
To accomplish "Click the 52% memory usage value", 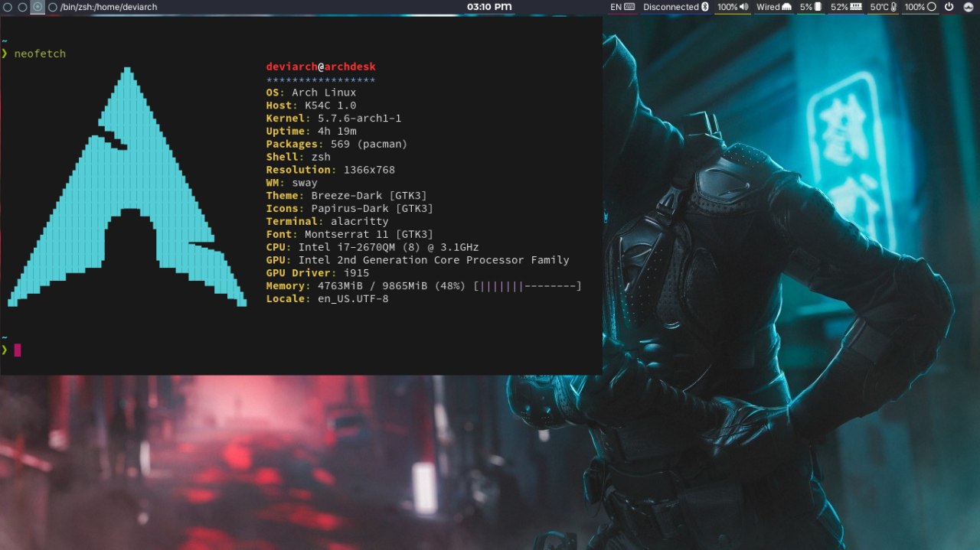I will [839, 7].
